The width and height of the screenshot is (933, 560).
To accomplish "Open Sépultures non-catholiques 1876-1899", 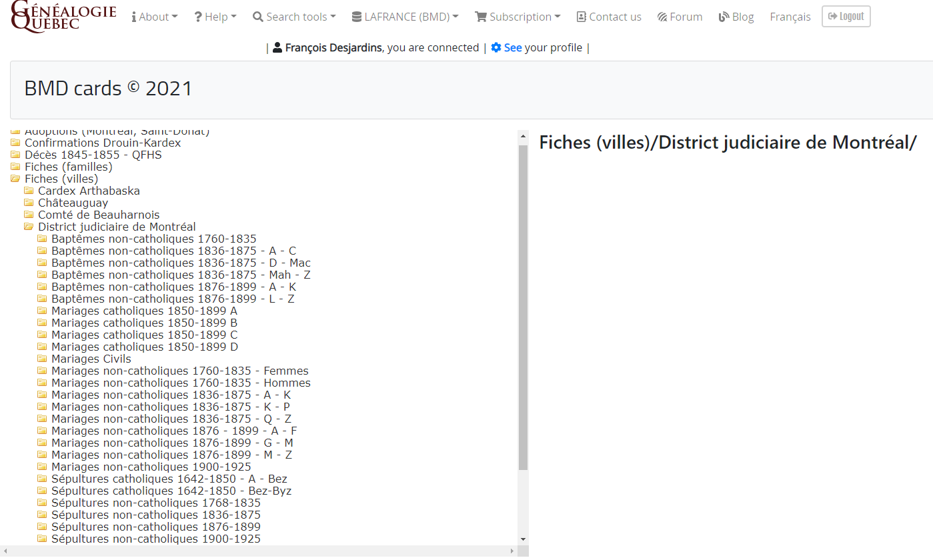I will click(x=156, y=527).
